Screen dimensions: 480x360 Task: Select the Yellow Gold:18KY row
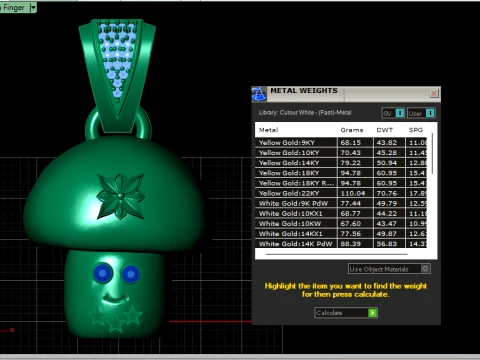(x=341, y=173)
